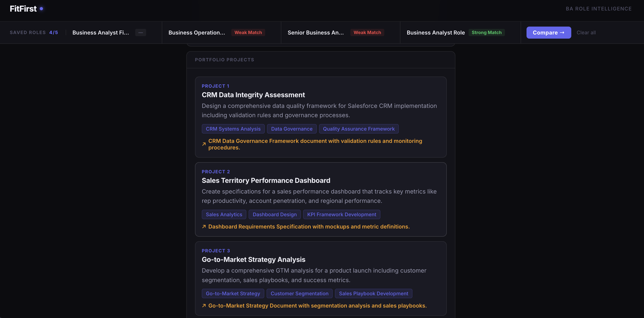
Task: Expand the Business Analyst Fi... saved role entry
Action: pyautogui.click(x=101, y=32)
